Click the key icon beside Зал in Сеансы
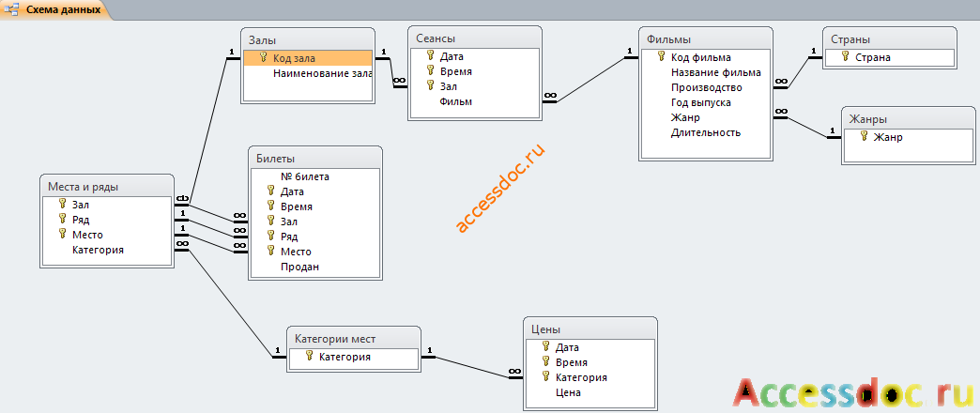This screenshot has height=413, width=980. pos(430,86)
